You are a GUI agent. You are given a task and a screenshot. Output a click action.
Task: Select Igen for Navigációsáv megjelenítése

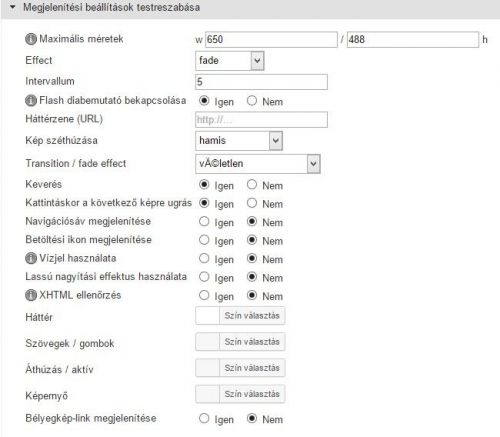[204, 221]
